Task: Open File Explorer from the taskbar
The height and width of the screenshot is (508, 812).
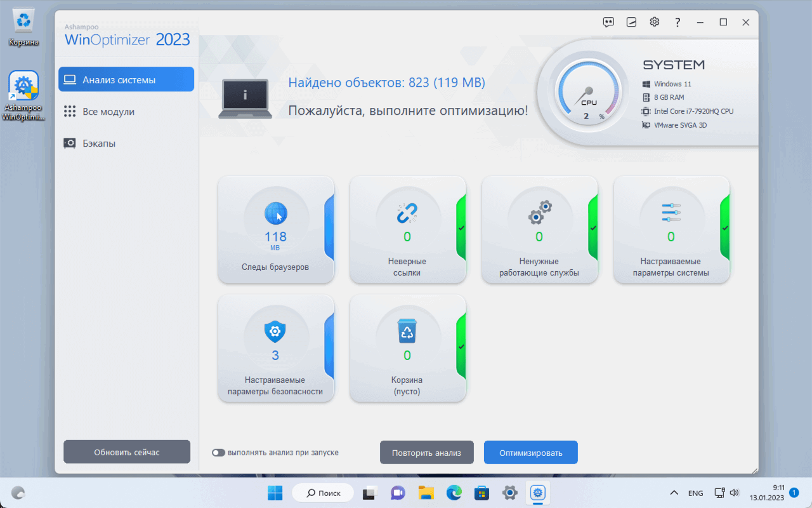Action: (425, 493)
